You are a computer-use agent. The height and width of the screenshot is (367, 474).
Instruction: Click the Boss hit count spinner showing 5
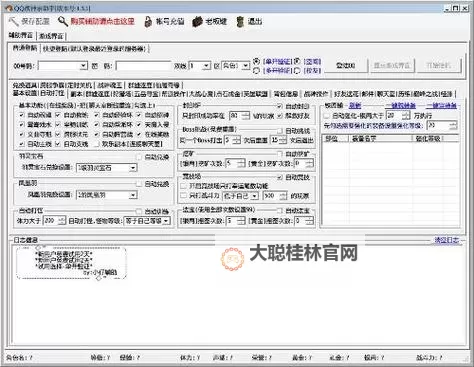(x=236, y=140)
